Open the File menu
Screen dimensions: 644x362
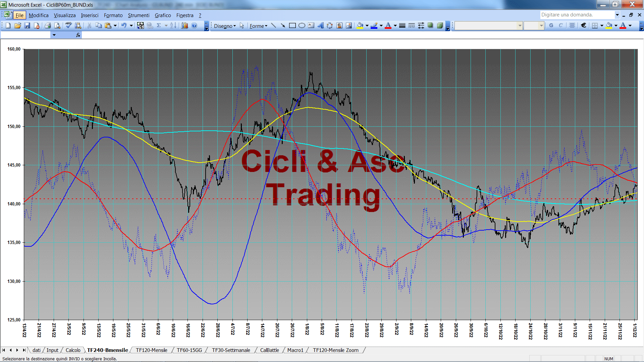click(19, 15)
